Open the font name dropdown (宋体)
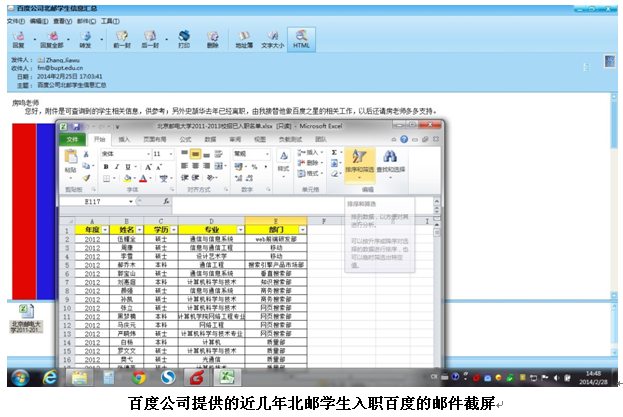623x417 pixels. click(149, 154)
